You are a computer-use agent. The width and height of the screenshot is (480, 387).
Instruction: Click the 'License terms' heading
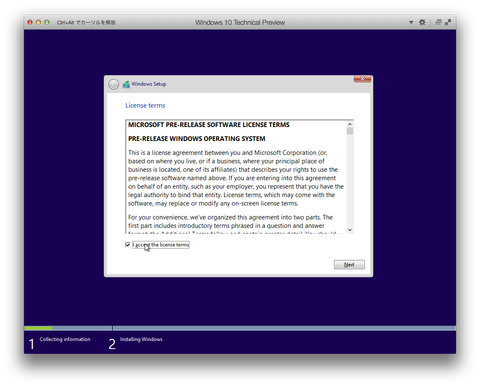[145, 105]
